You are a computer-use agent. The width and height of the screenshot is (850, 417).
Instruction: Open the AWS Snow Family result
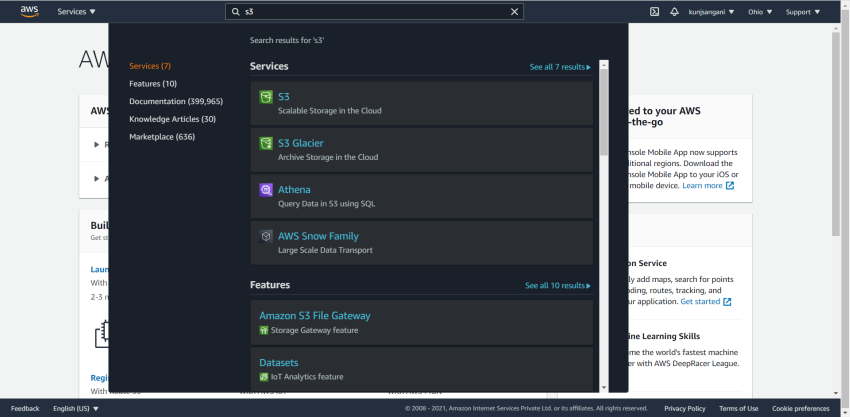422,242
